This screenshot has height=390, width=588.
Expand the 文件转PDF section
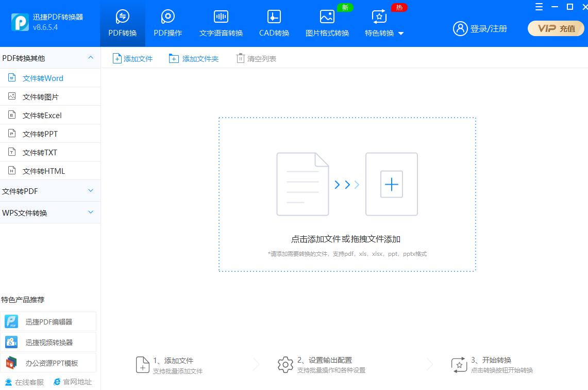pyautogui.click(x=50, y=191)
